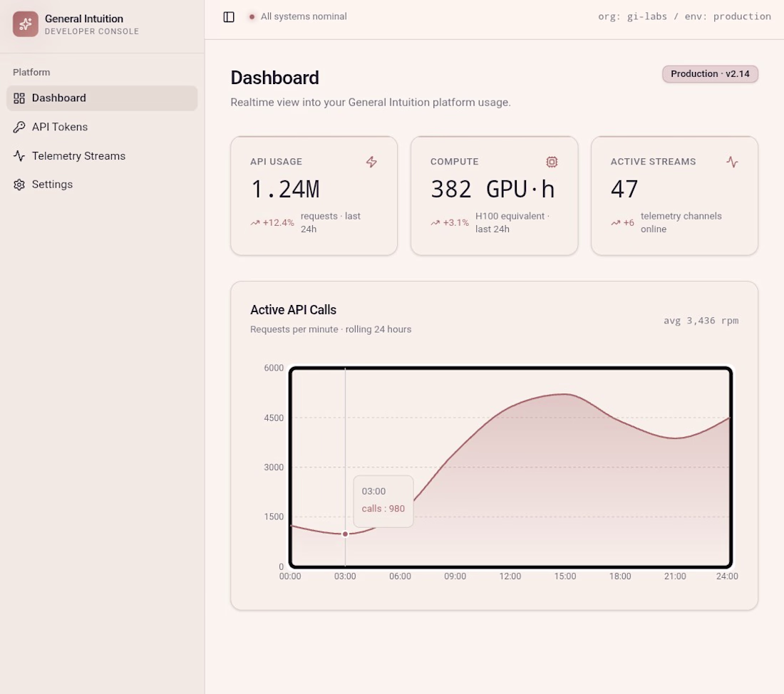Screen dimensions: 784x694
Task: Click the telemetry channels online caption
Action: (681, 222)
